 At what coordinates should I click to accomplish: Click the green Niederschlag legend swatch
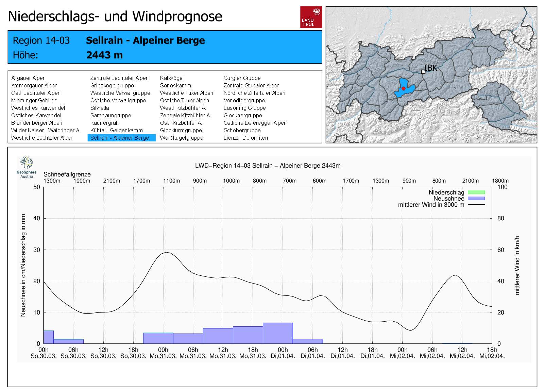[x=476, y=192]
